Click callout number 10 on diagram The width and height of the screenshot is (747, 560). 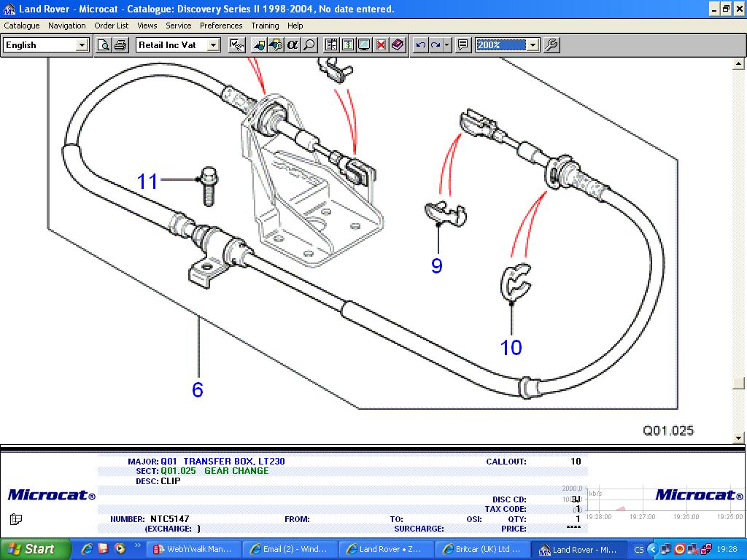pyautogui.click(x=511, y=348)
